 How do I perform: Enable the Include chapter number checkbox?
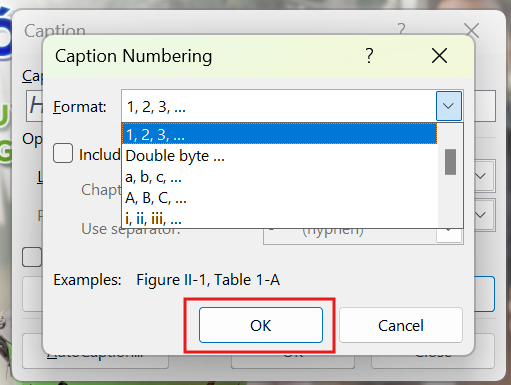point(63,153)
